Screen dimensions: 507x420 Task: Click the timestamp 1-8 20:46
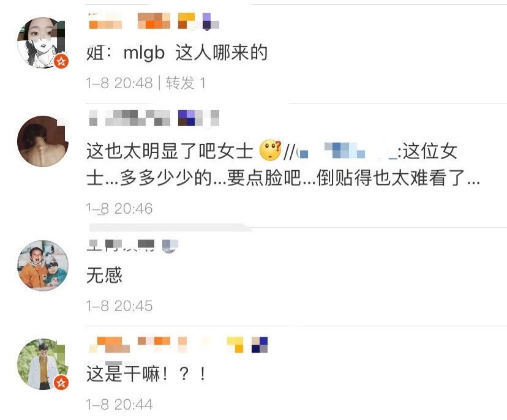click(x=119, y=209)
